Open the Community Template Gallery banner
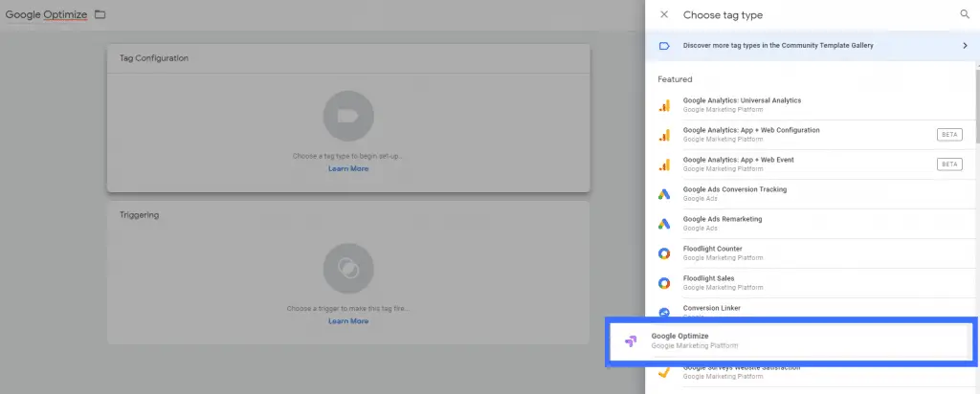 click(x=813, y=46)
